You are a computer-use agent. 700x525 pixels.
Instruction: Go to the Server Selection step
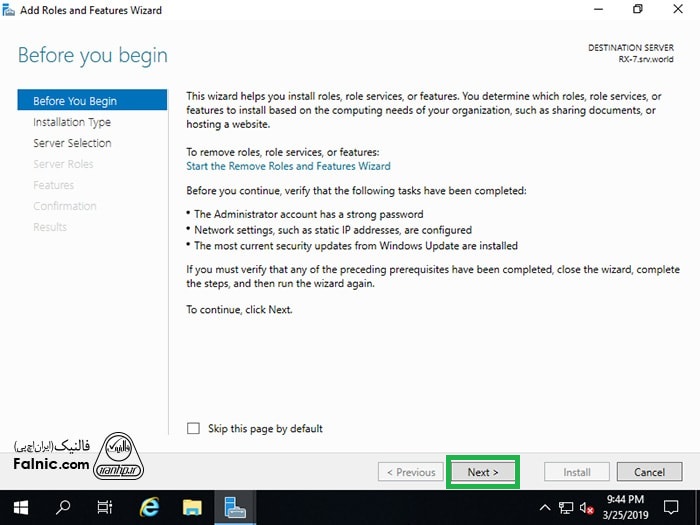click(x=72, y=143)
